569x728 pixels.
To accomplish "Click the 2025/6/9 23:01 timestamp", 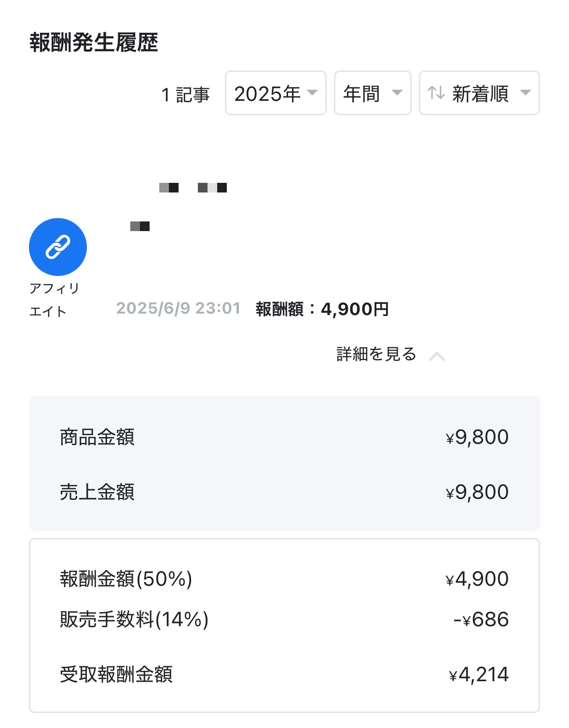I will click(178, 308).
